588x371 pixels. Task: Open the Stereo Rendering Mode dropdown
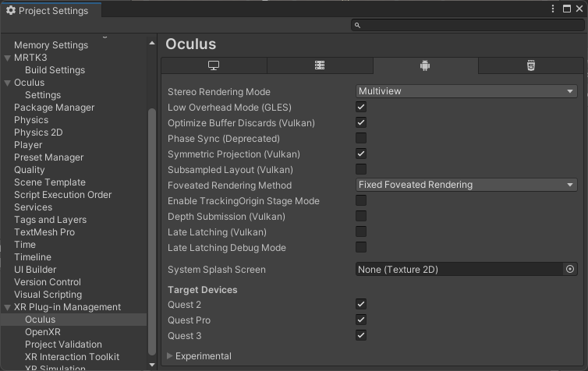point(466,91)
